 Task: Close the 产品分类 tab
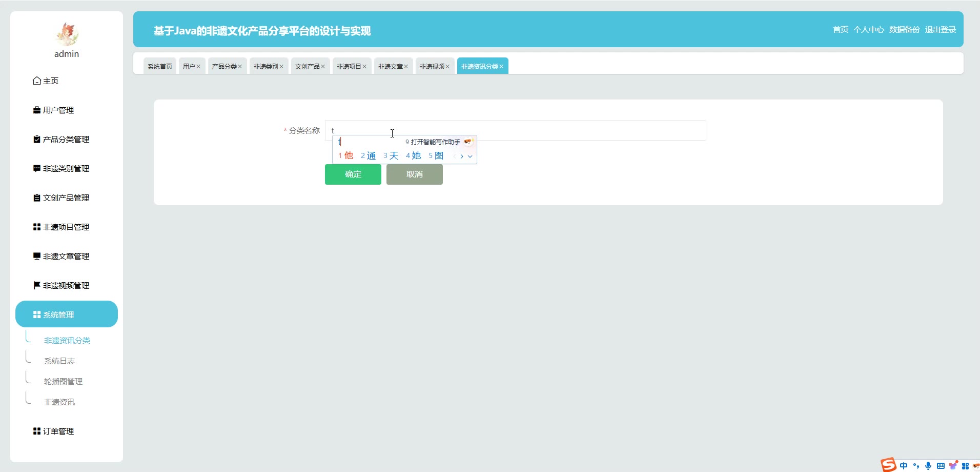click(x=240, y=67)
